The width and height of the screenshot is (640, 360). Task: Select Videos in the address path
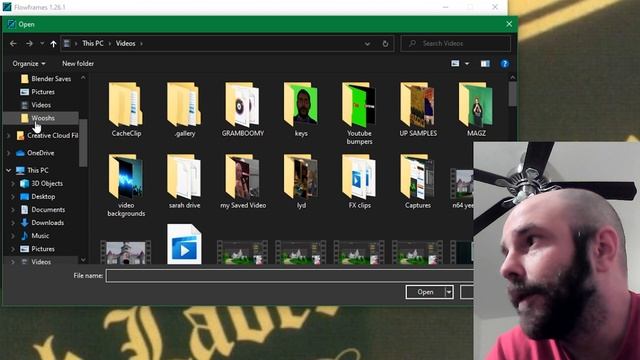tap(125, 43)
